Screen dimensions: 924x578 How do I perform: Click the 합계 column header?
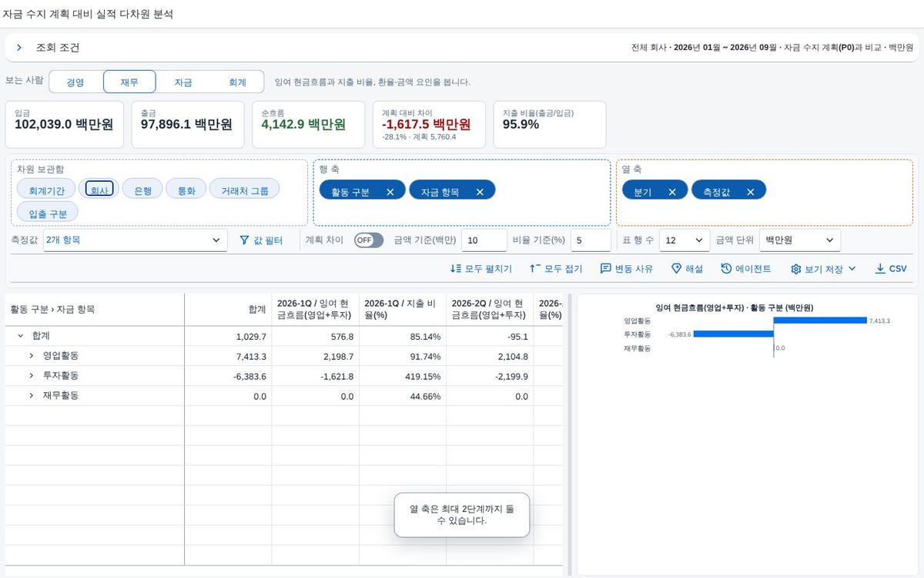tap(228, 309)
